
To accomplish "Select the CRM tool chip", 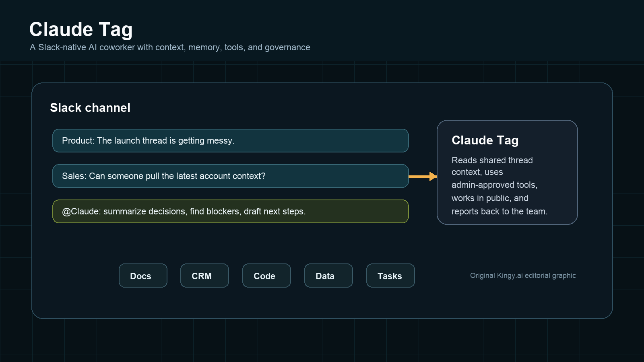I will [x=204, y=276].
